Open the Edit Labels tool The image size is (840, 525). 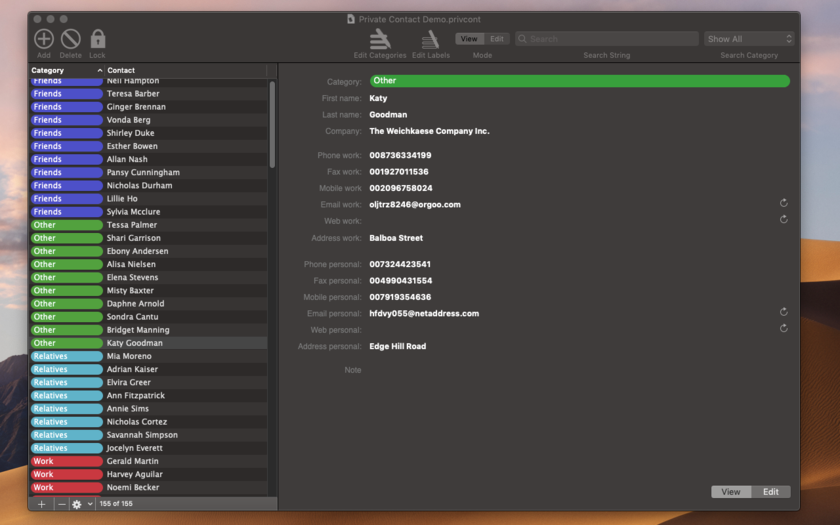point(430,39)
